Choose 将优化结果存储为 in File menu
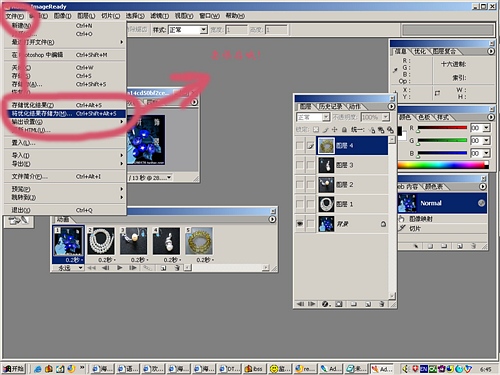Image resolution: width=500 pixels, height=375 pixels. 65,114
